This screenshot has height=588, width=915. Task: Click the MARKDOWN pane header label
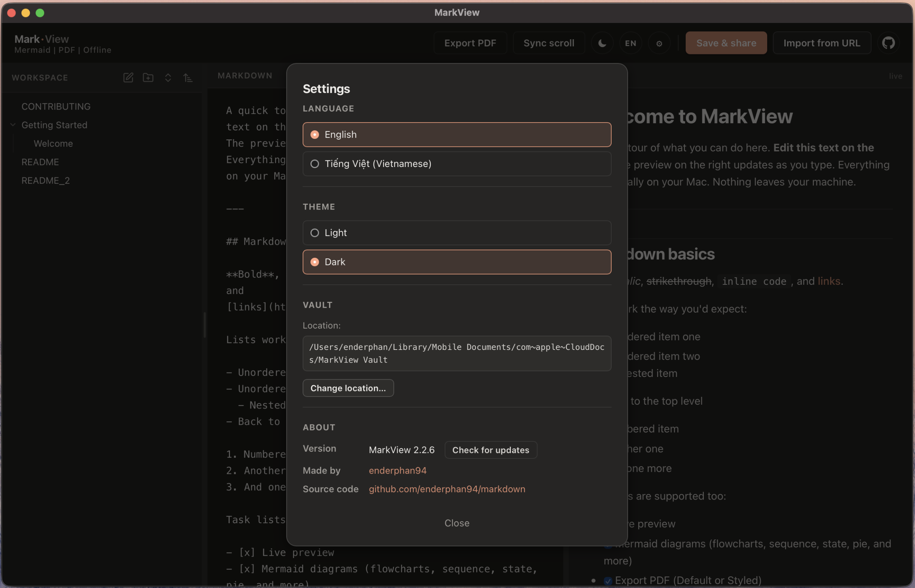point(245,76)
